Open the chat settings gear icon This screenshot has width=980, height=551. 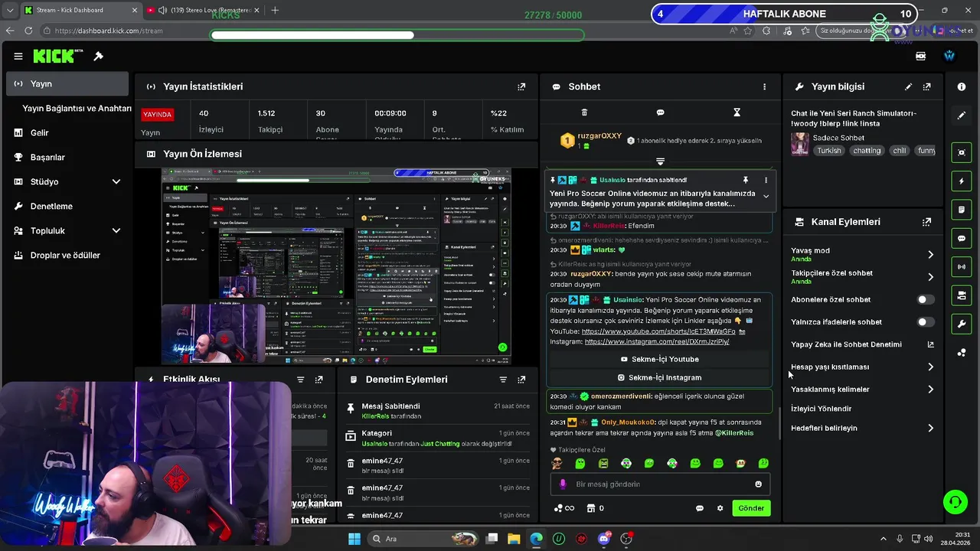pos(720,508)
